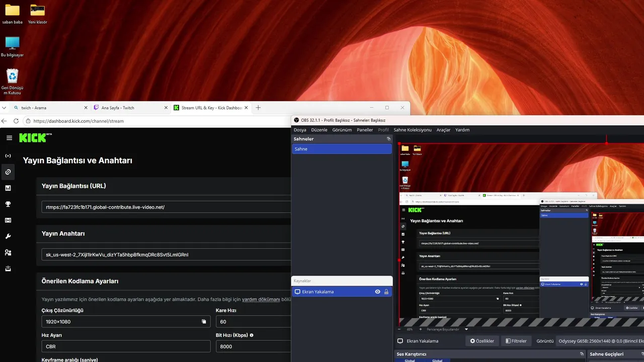Image resolution: width=644 pixels, height=362 pixels.
Task: Open Paneller menu in OBS
Action: click(x=365, y=130)
